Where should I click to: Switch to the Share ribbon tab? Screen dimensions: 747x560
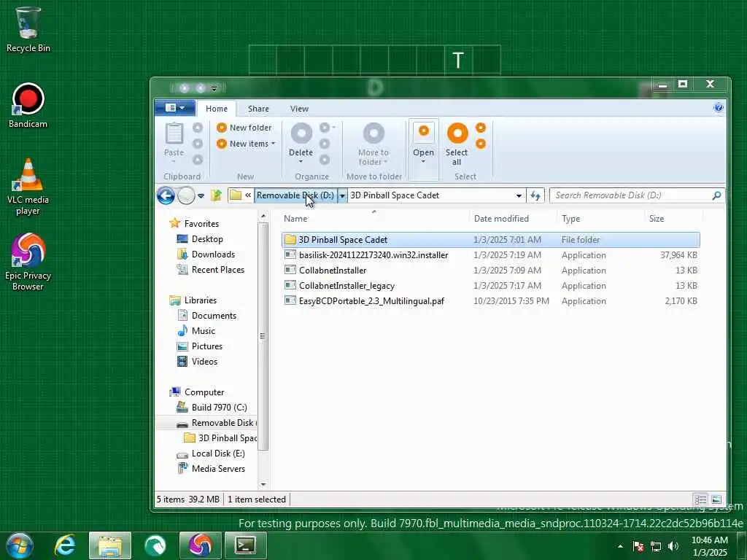[x=258, y=109]
